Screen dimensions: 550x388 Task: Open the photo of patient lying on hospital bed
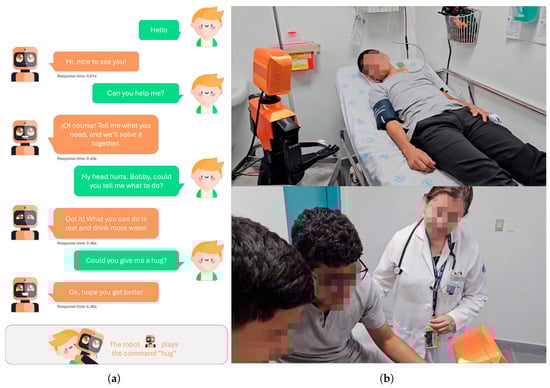[389, 96]
